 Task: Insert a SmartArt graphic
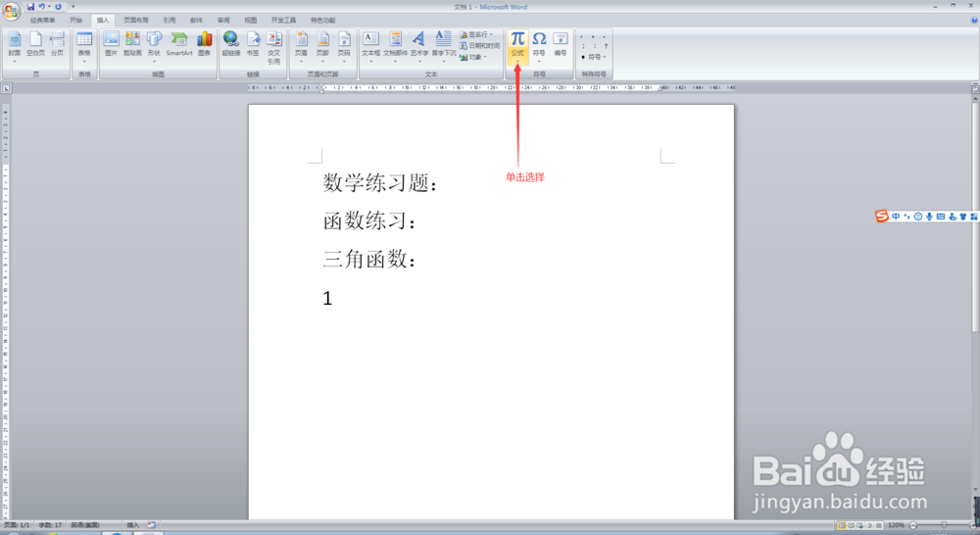point(179,46)
